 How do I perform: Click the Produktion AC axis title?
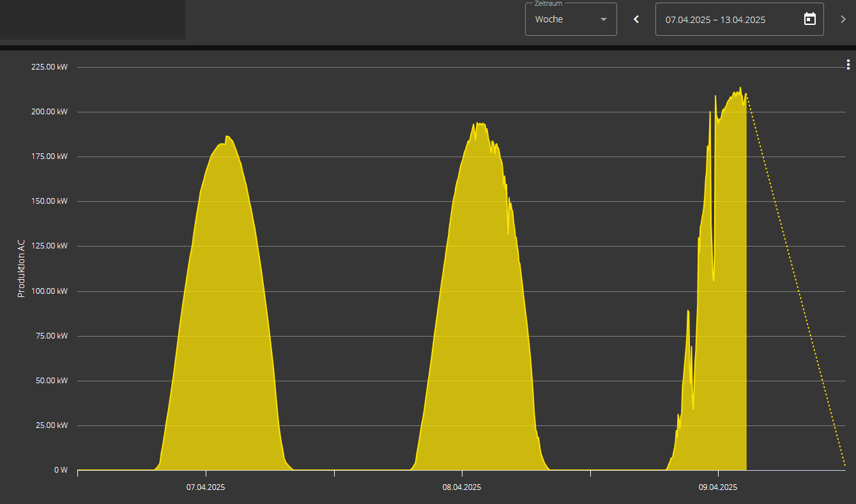pos(21,268)
